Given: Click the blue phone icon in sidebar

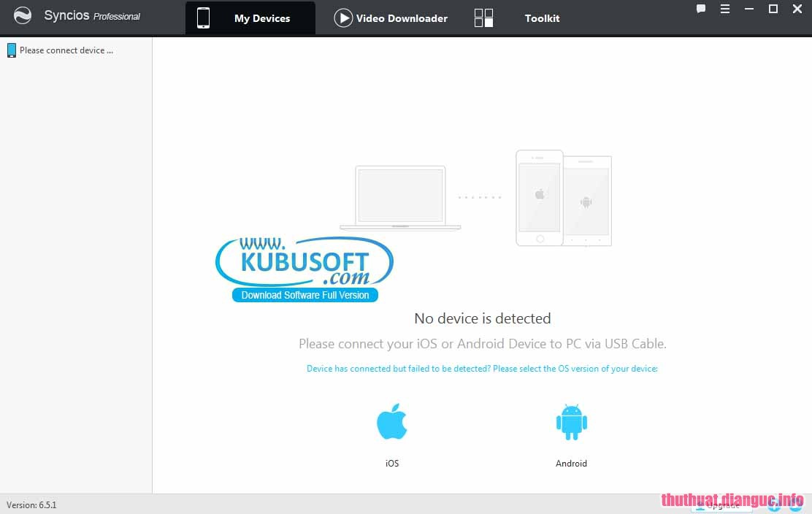Looking at the screenshot, I should [12, 50].
